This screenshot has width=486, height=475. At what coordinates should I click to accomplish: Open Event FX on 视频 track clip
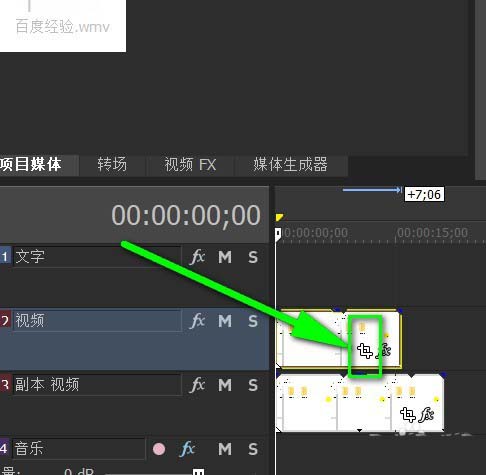tap(384, 351)
